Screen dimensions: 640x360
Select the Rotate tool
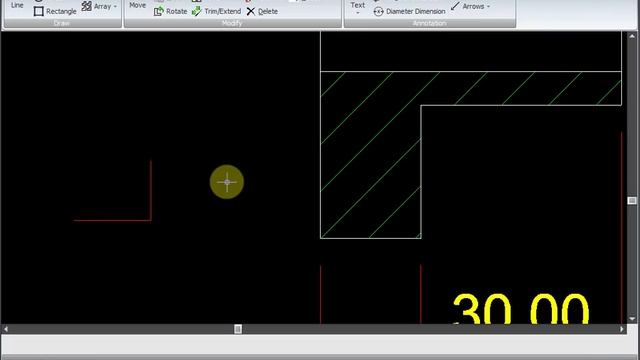170,11
